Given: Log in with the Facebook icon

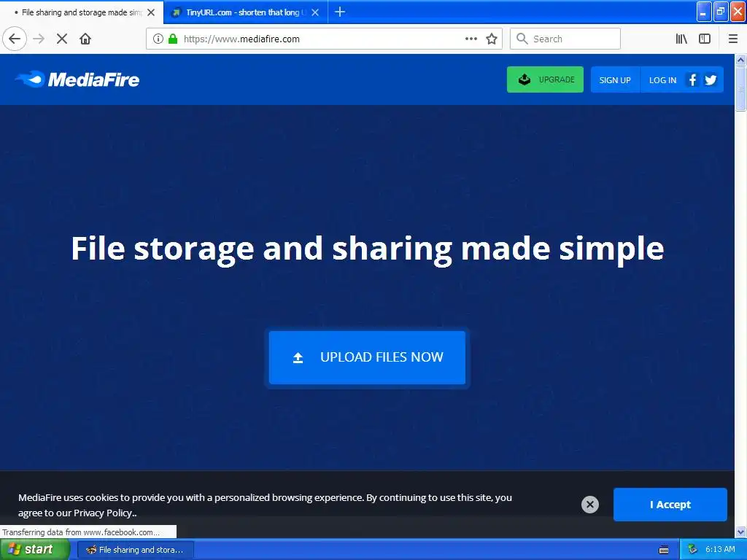Looking at the screenshot, I should [x=692, y=79].
